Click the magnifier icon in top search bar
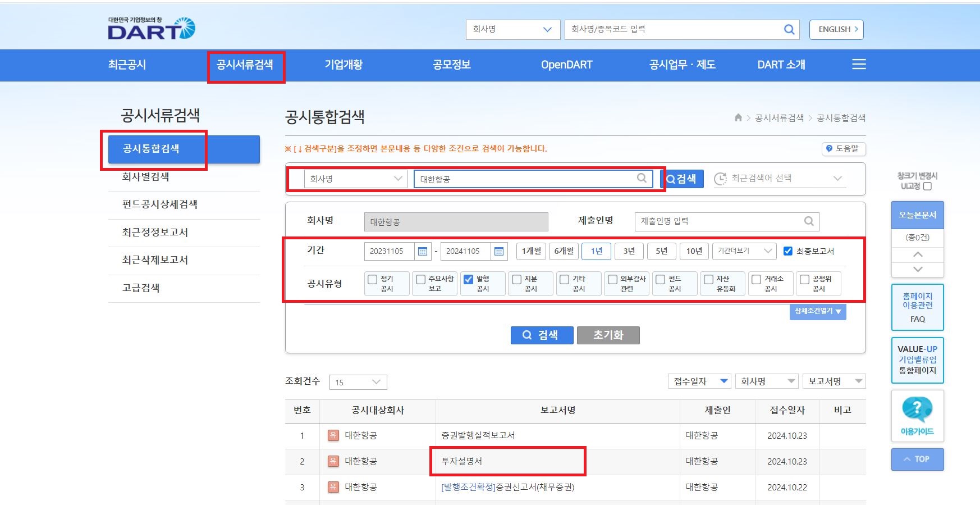Image resolution: width=980 pixels, height=505 pixels. 789,29
